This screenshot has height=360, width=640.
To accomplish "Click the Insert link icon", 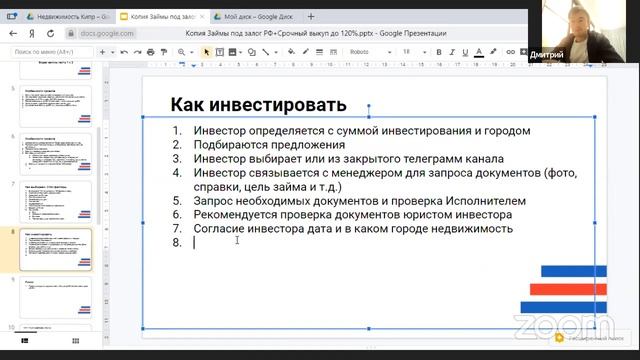I will click(510, 52).
